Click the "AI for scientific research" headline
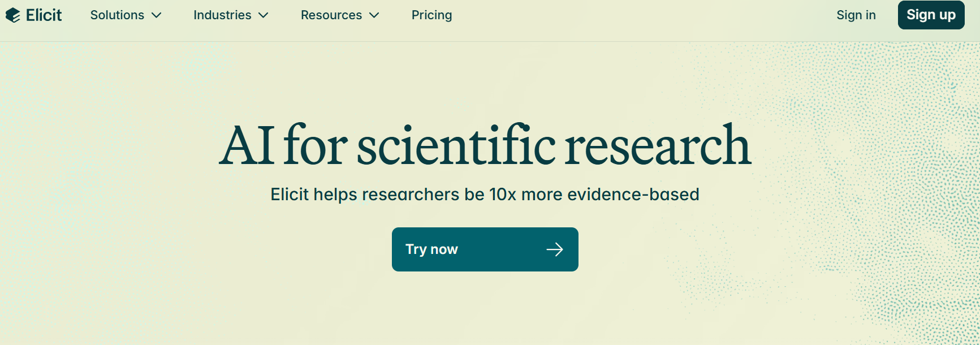The width and height of the screenshot is (980, 345). [485, 146]
